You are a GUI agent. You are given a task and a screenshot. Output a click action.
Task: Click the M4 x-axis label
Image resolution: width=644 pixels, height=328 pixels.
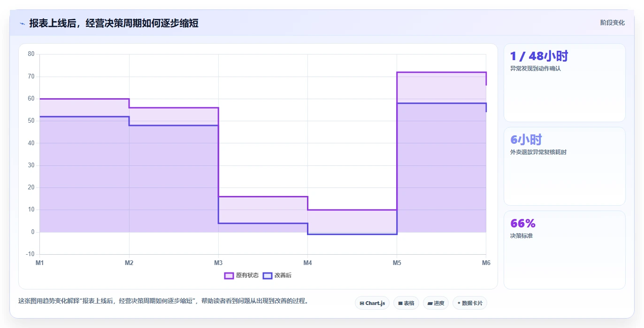click(x=307, y=263)
